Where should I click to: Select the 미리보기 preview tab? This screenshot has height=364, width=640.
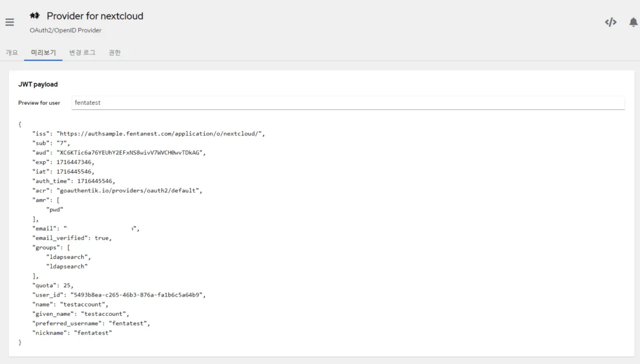click(x=42, y=52)
